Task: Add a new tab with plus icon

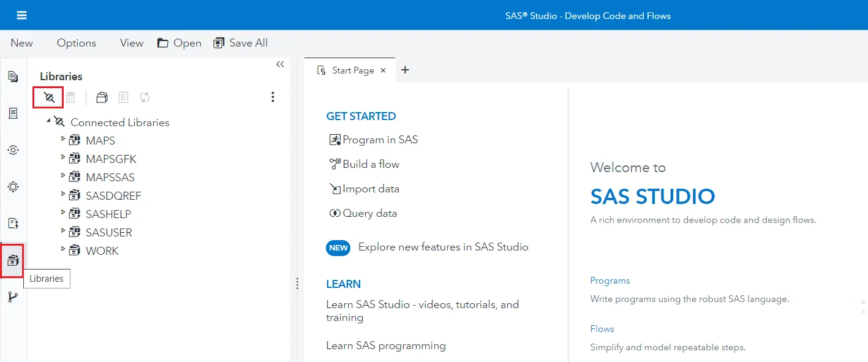Action: point(405,70)
